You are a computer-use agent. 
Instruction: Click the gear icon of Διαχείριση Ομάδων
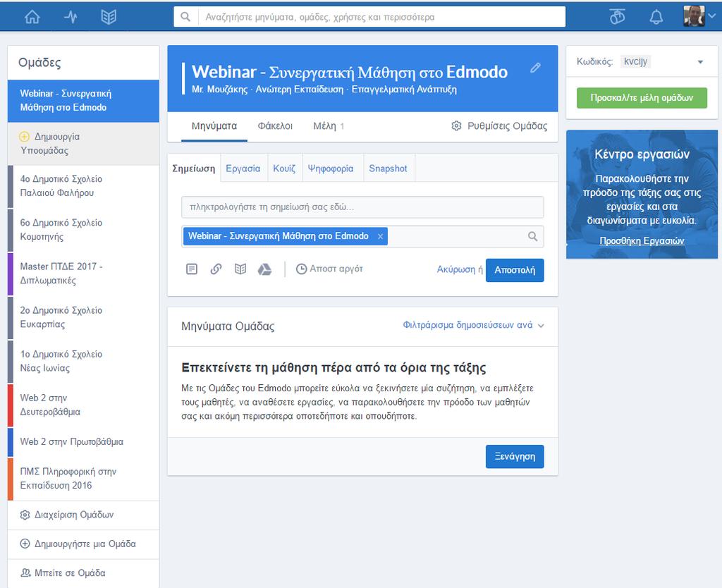click(25, 515)
